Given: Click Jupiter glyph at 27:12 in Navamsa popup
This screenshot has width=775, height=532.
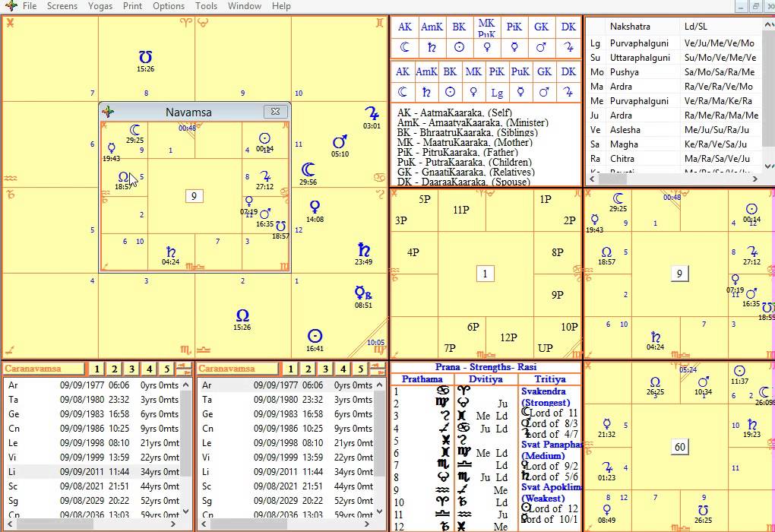Looking at the screenshot, I should [265, 176].
